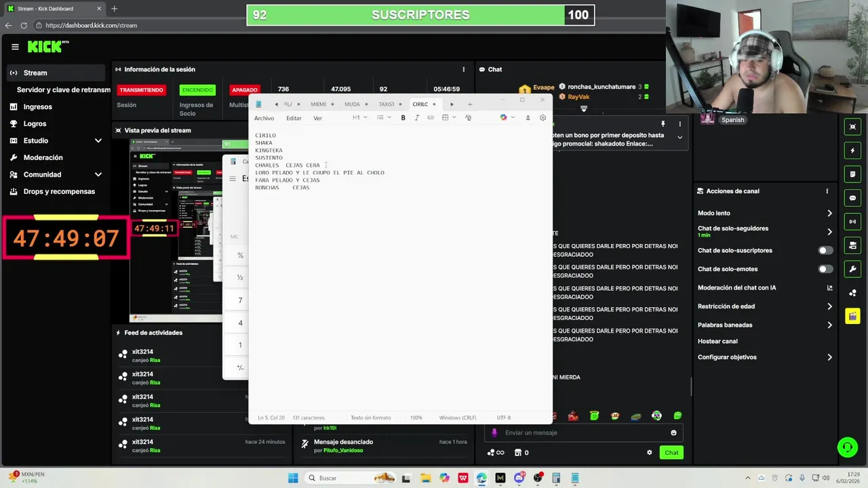Viewport: 868px width, 488px height.
Task: Open list style dropdown in Notepad
Action: [x=384, y=118]
